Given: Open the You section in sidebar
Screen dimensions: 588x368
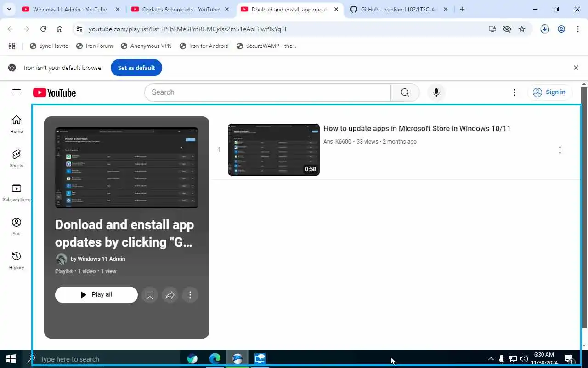Looking at the screenshot, I should (17, 226).
